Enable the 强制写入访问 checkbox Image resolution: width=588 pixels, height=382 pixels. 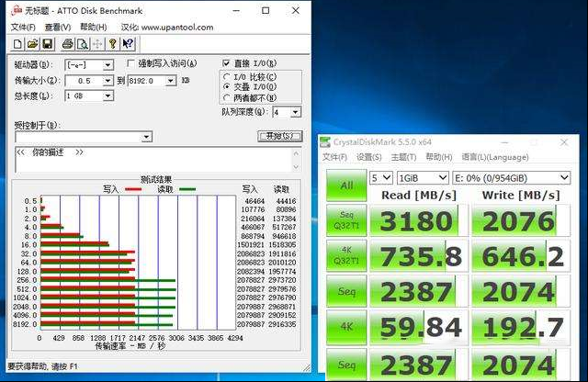[x=130, y=63]
